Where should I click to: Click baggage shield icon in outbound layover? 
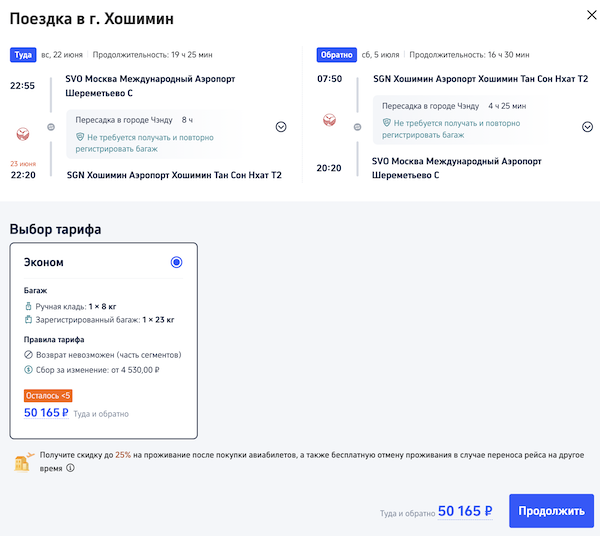80,136
